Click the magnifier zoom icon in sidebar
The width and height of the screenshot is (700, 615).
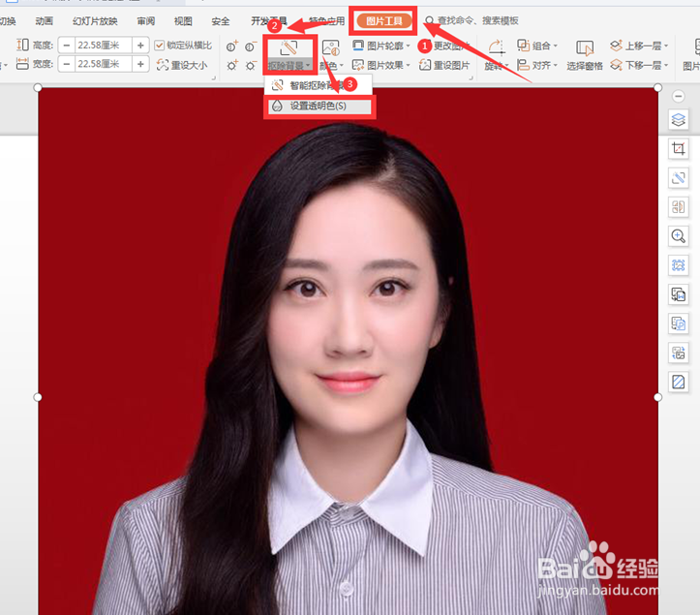tap(678, 236)
